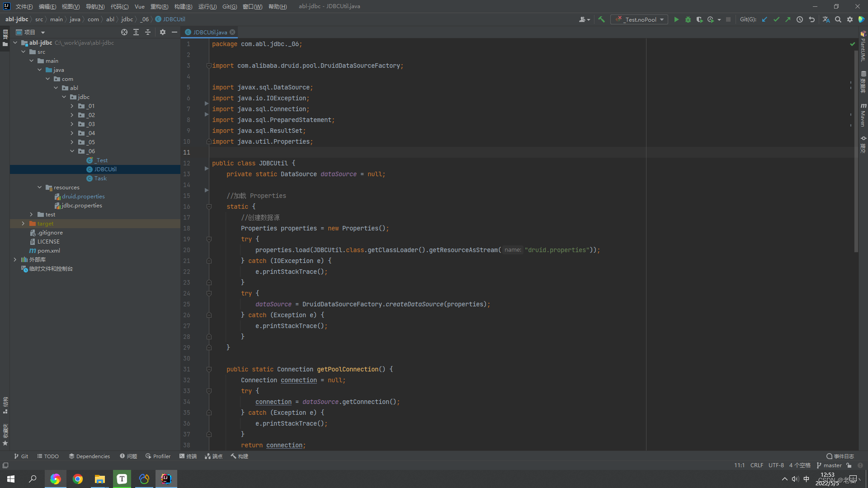The image size is (868, 488).
Task: Click the Git push arrow icon
Action: click(x=788, y=19)
